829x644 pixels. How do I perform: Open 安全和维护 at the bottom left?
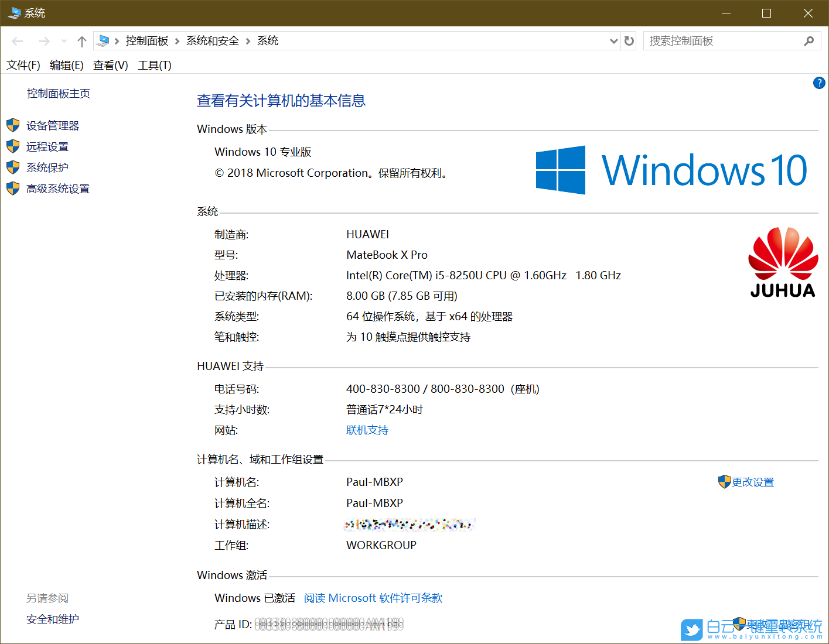pyautogui.click(x=52, y=619)
